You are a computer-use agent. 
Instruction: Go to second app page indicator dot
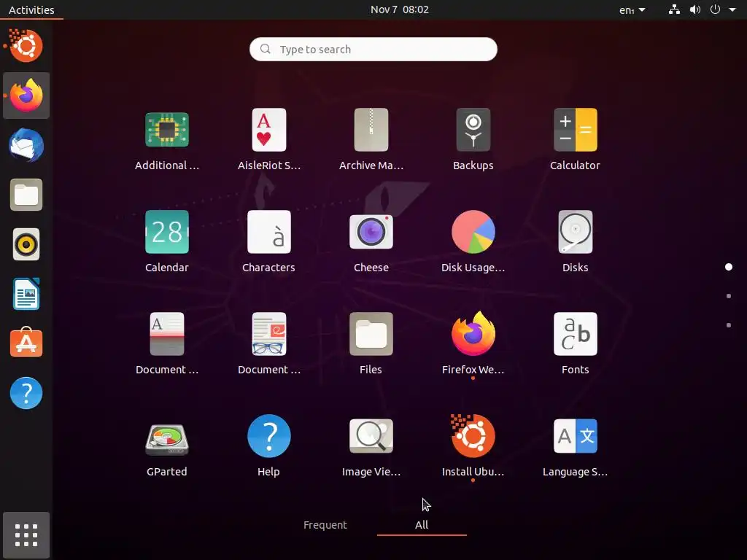click(x=729, y=296)
